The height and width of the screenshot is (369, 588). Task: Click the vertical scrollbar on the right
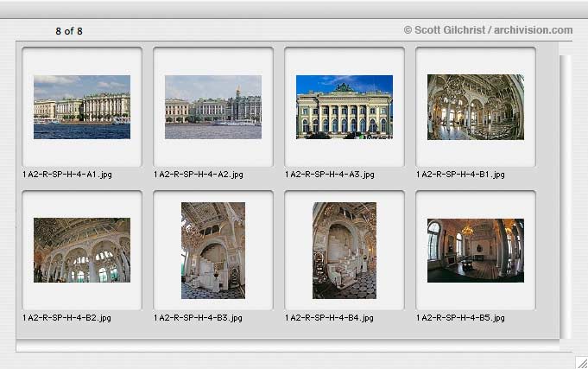(566, 197)
